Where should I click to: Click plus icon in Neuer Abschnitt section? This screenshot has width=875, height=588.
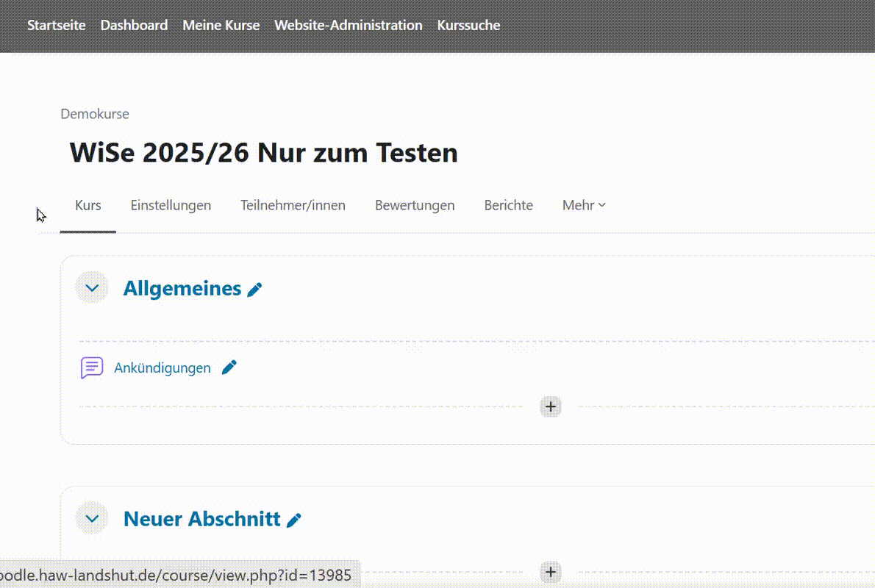(551, 572)
